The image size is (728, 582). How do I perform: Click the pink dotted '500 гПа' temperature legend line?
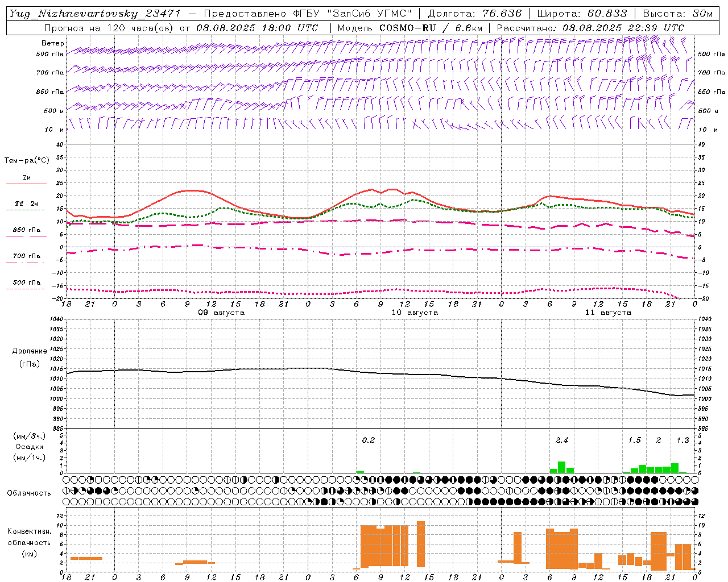(x=26, y=289)
